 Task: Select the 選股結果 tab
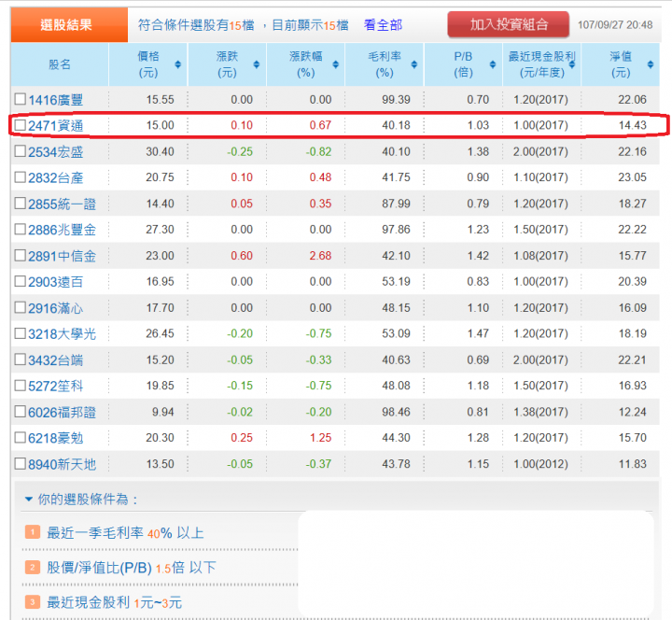[69, 25]
